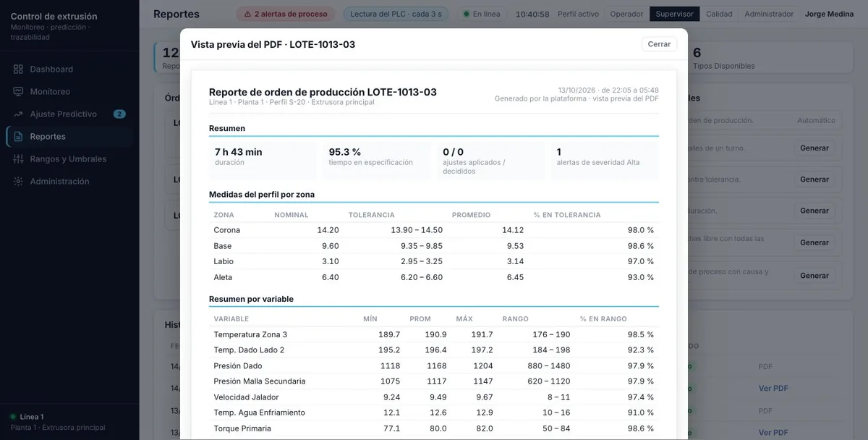
Task: Go to the Dashboard menu item
Action: pyautogui.click(x=69, y=69)
